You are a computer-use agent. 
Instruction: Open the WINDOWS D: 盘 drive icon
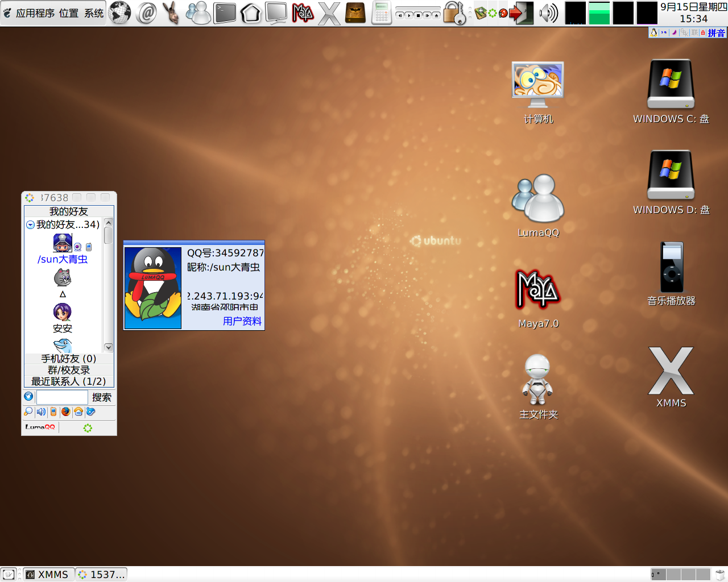click(671, 183)
